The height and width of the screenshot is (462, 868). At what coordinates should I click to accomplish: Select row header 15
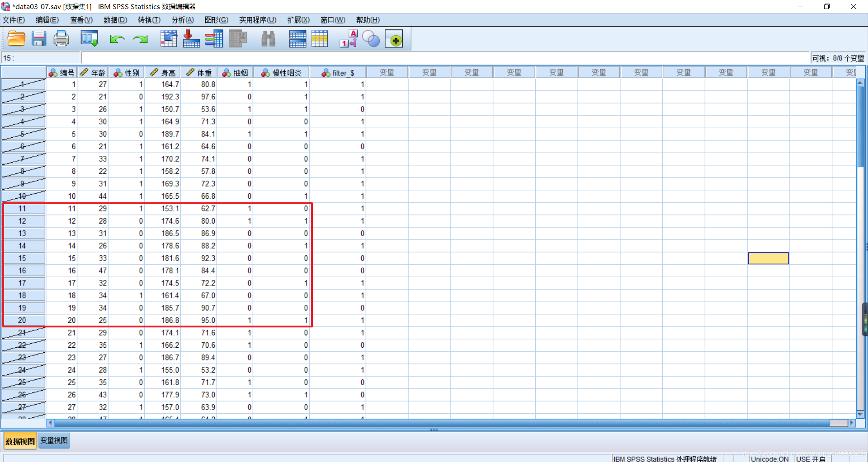(23, 258)
